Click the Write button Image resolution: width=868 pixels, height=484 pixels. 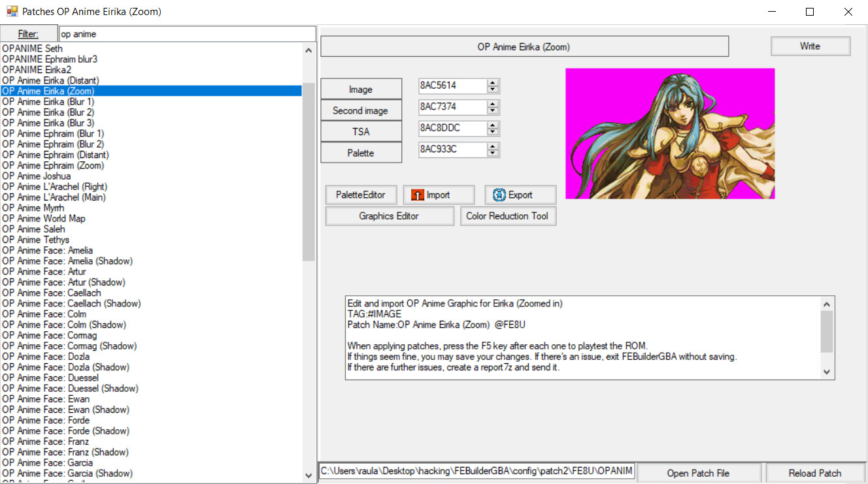tap(810, 46)
